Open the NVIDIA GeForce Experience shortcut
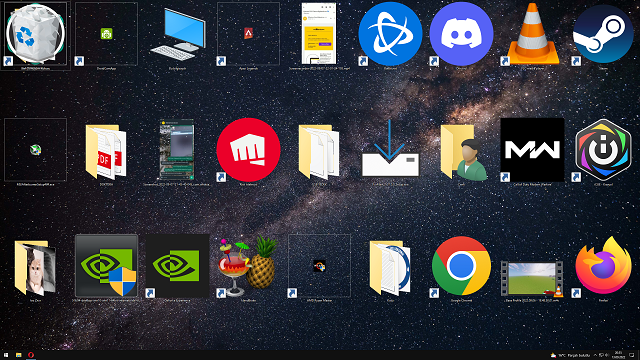640x360 pixels. (x=178, y=266)
